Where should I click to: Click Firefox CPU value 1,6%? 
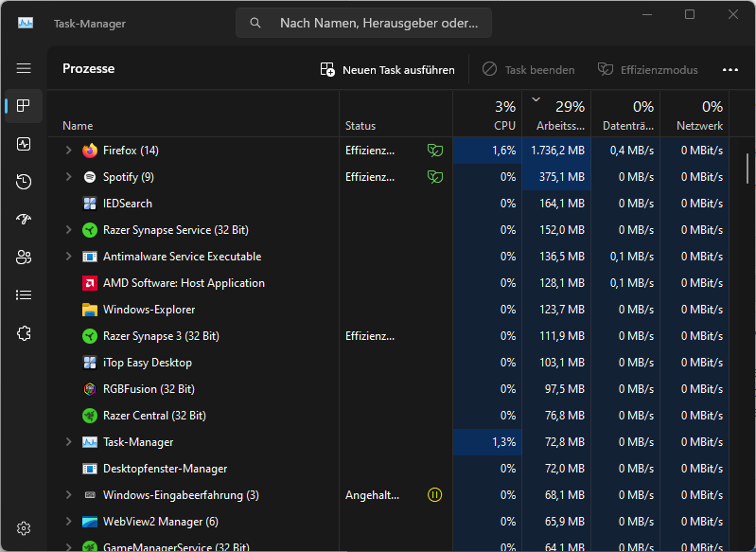point(503,151)
